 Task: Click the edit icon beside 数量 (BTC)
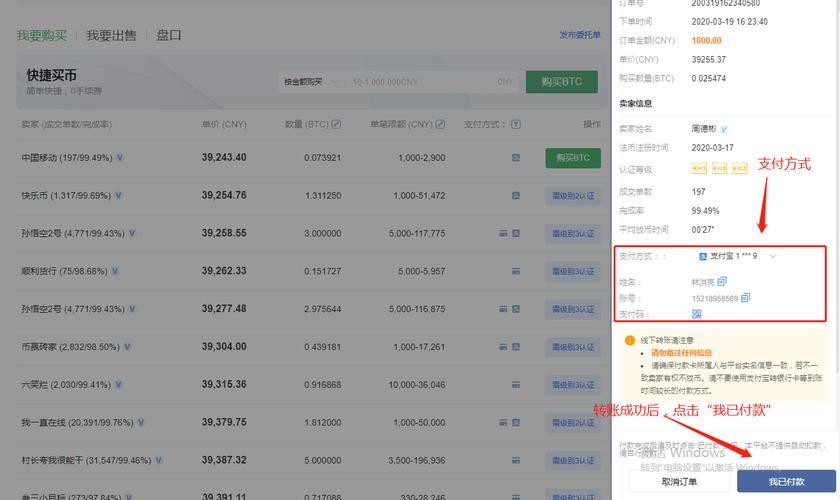tap(336, 124)
